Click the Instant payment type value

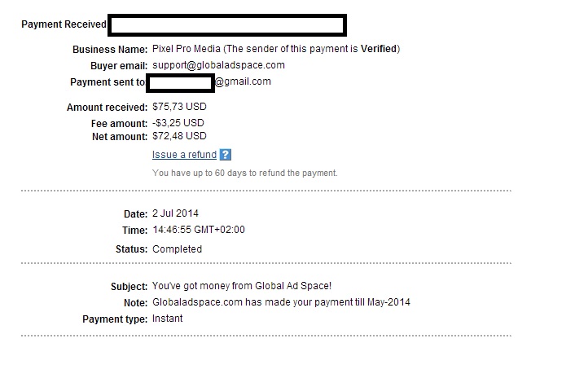pos(167,319)
